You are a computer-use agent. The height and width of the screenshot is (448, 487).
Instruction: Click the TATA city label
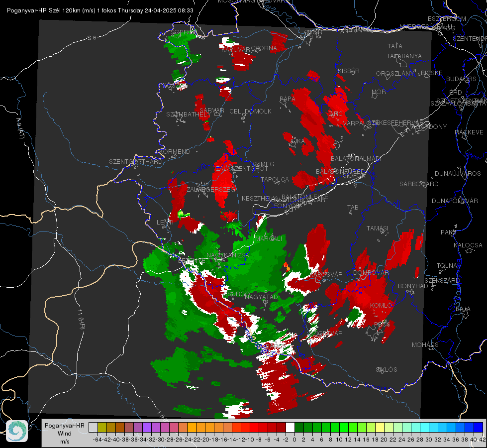(395, 46)
